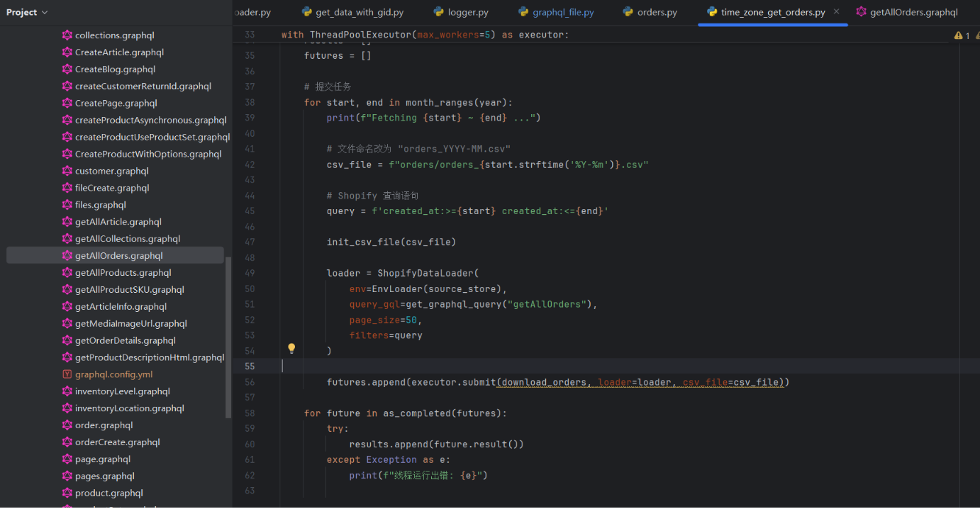Click the GraphQL icon beside getAllOrders.graphql in tree
Viewport: 980px width, 509px height.
click(x=66, y=255)
